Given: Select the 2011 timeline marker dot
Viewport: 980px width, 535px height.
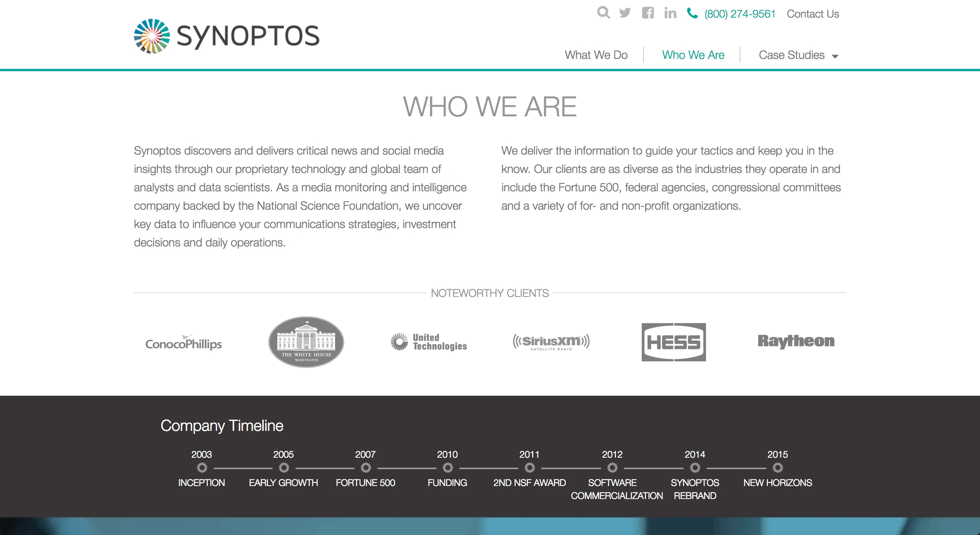Looking at the screenshot, I should pos(529,468).
